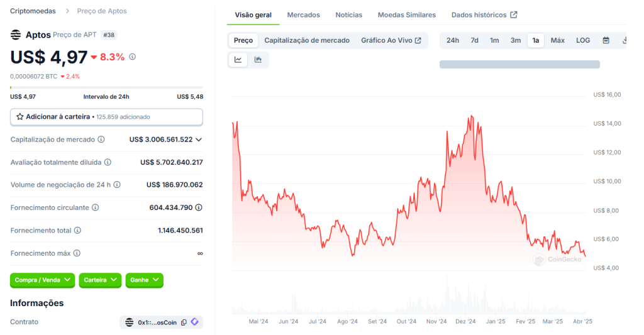Click the 24h price range bar
Viewport: 644px width, 335px height.
point(106,87)
